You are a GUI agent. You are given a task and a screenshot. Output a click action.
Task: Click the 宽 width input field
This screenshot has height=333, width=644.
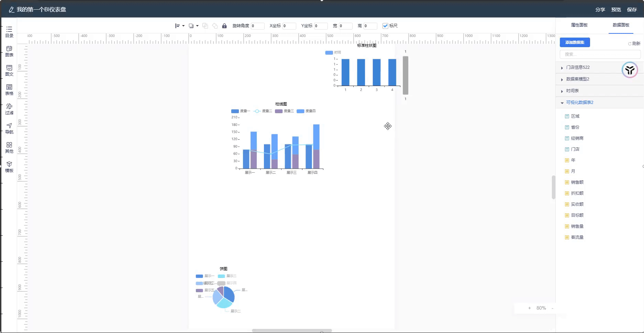345,26
